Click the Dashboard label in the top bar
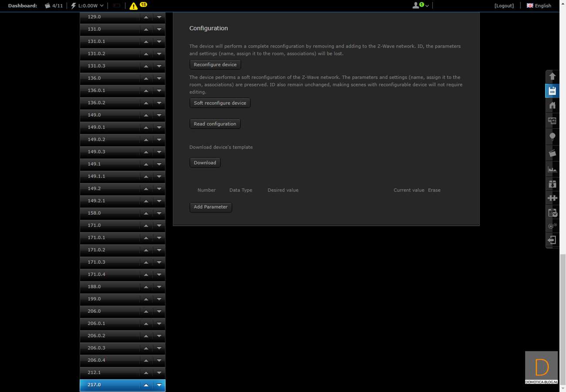This screenshot has height=392, width=566. pyautogui.click(x=23, y=6)
